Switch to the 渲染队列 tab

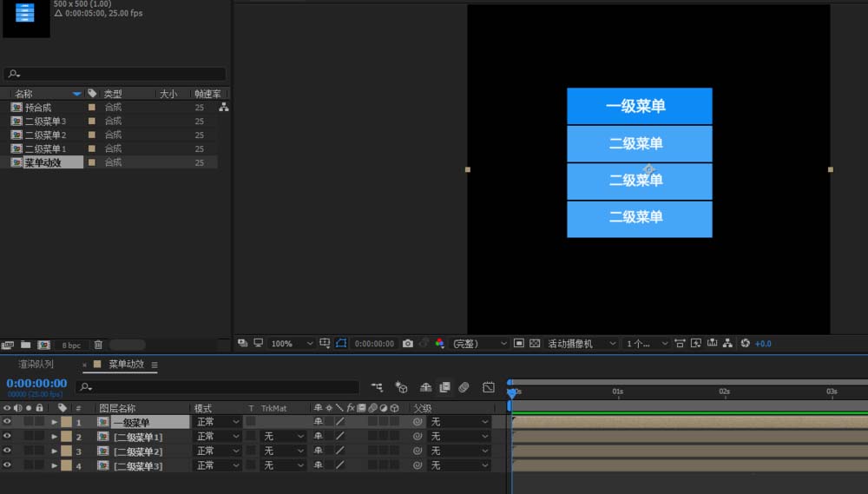36,365
